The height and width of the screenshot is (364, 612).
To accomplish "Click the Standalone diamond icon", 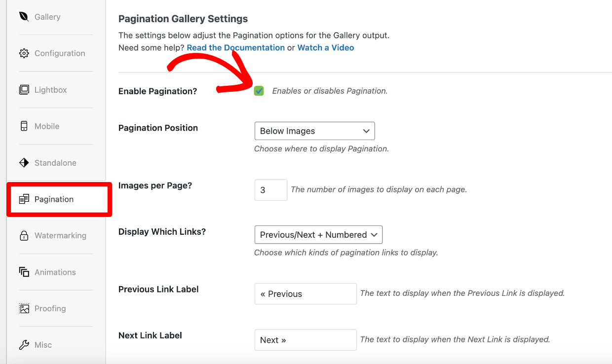I will pyautogui.click(x=23, y=162).
